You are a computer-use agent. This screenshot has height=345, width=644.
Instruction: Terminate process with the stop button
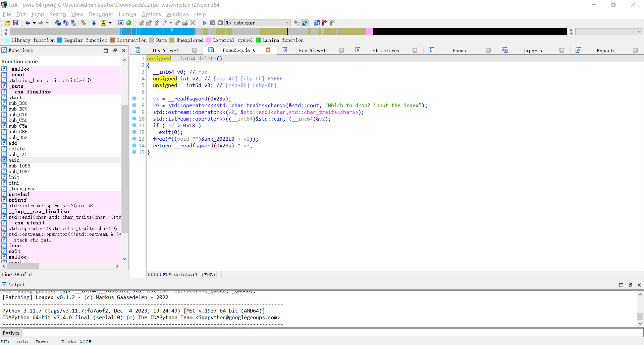[220, 23]
